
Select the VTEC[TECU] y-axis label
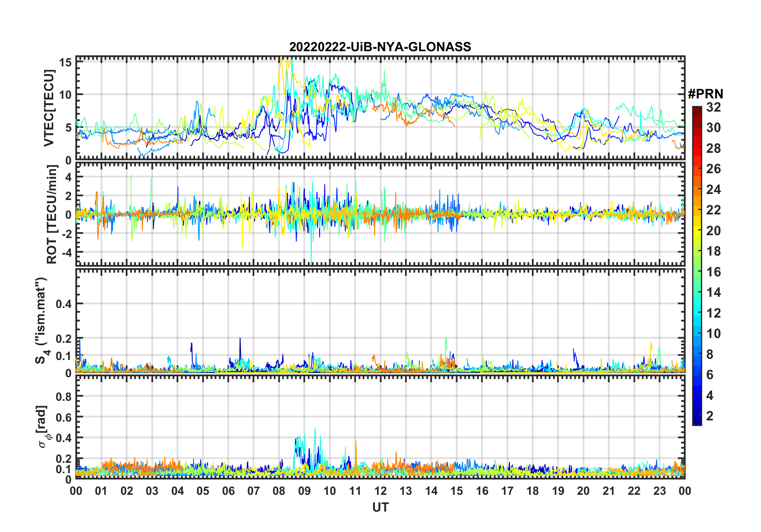(x=48, y=108)
